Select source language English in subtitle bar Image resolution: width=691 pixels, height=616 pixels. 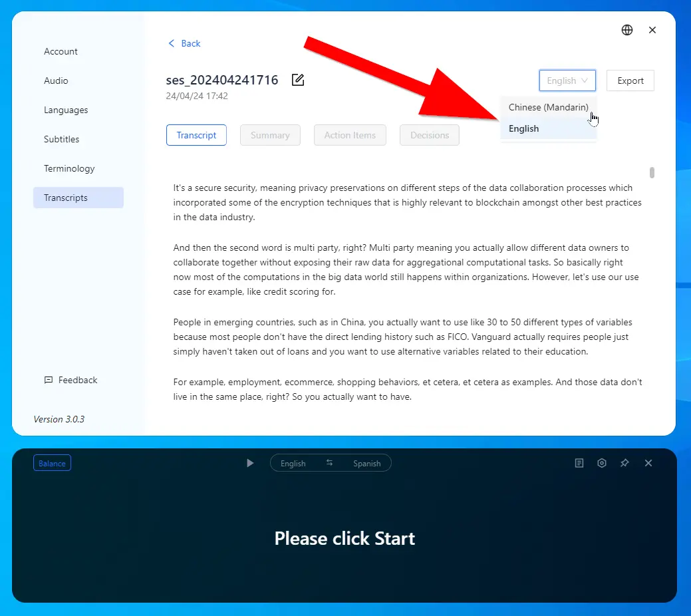tap(293, 464)
